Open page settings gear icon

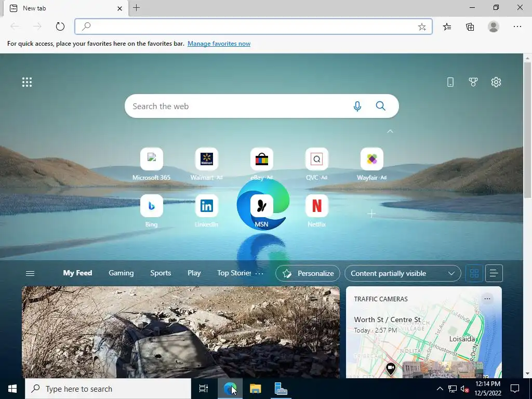tap(496, 82)
